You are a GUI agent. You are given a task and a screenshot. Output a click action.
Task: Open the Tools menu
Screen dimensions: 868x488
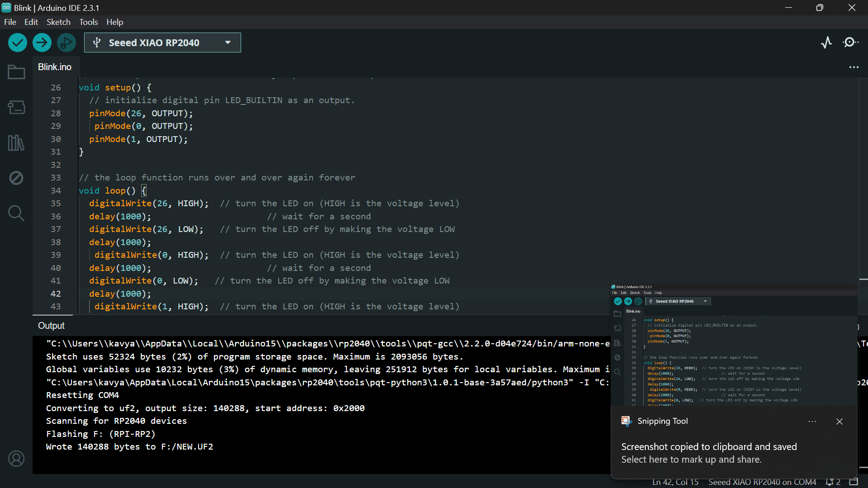tap(89, 22)
